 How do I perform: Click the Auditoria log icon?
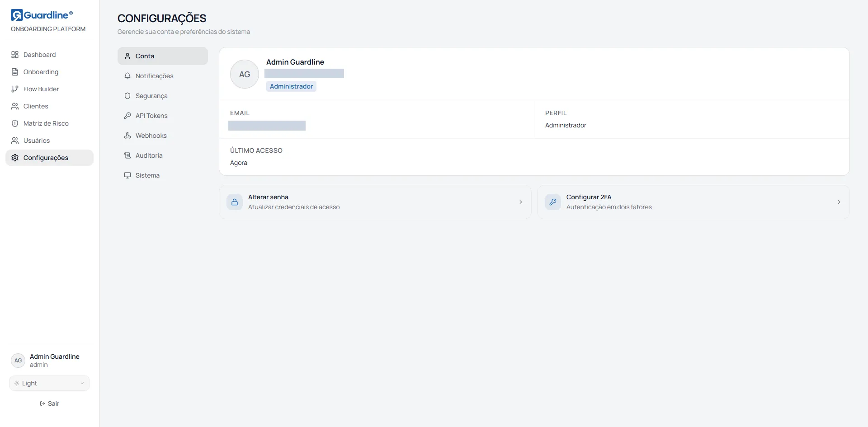point(127,155)
